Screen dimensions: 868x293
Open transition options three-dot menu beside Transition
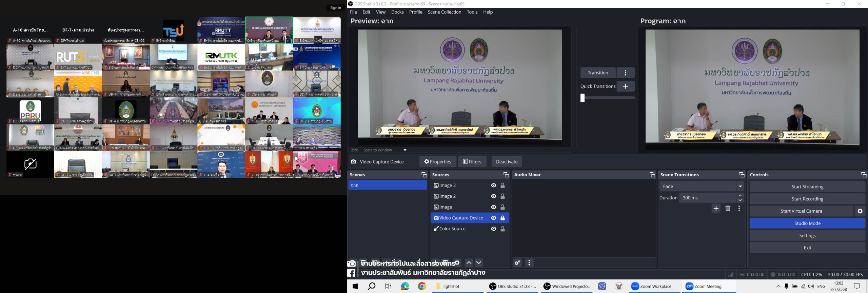(x=626, y=73)
